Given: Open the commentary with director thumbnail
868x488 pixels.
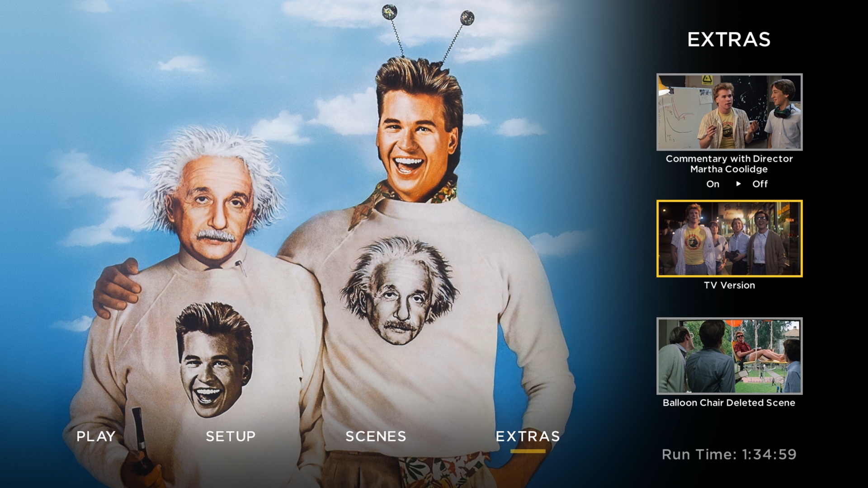Looking at the screenshot, I should pyautogui.click(x=729, y=112).
